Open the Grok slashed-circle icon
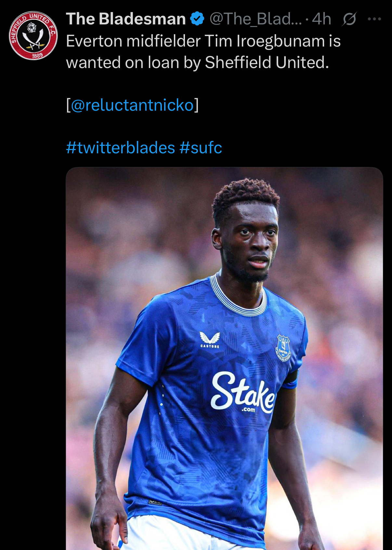 (349, 19)
